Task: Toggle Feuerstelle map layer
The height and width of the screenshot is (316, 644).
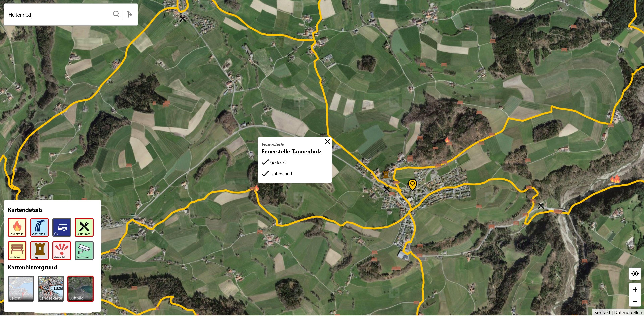Action: click(17, 227)
